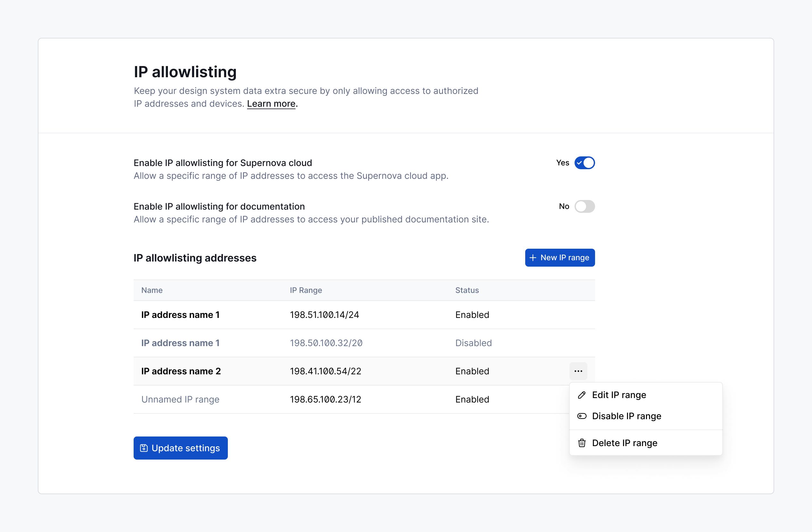Screen dimensions: 812x532
Task: Click the circle knob of the No toggle
Action: pos(580,206)
